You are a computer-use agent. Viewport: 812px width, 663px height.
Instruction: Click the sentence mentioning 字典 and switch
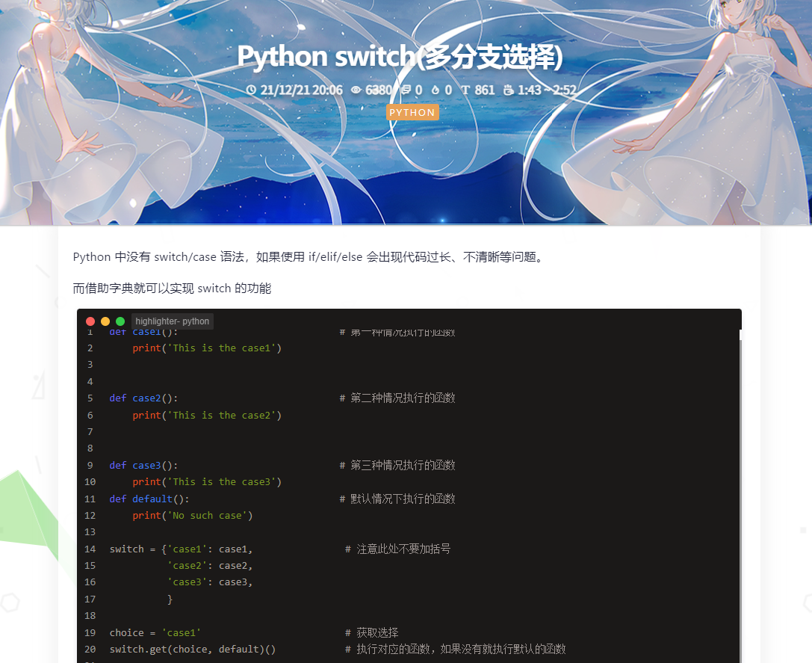[x=172, y=289]
